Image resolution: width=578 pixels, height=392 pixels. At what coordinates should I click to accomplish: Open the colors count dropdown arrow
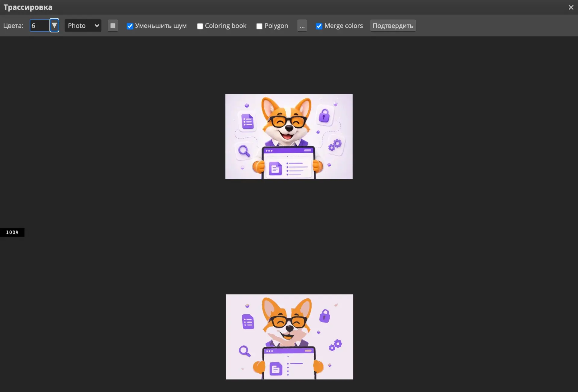click(x=54, y=25)
